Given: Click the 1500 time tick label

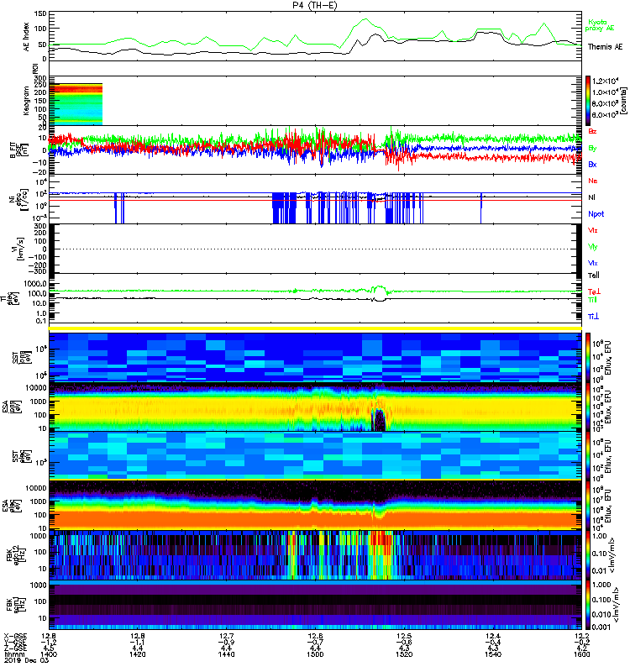Looking at the screenshot, I should click(315, 654).
